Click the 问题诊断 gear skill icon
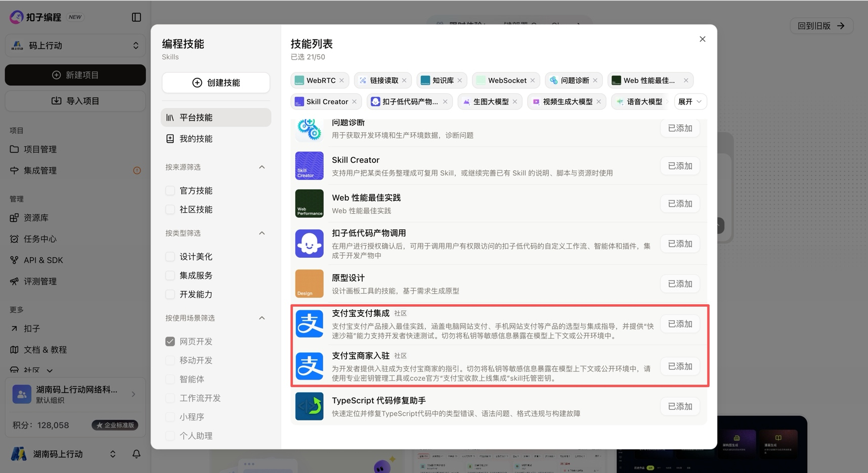Viewport: 868px width, 473px height. pyautogui.click(x=309, y=129)
